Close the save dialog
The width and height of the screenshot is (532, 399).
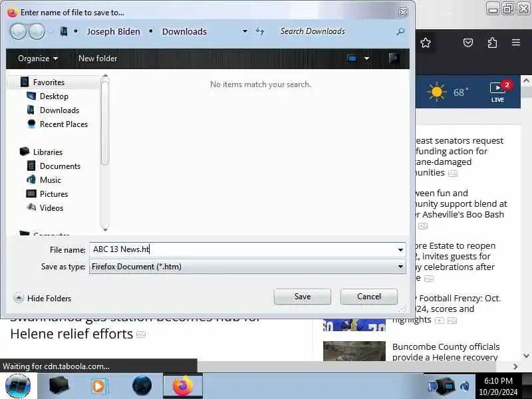(403, 12)
